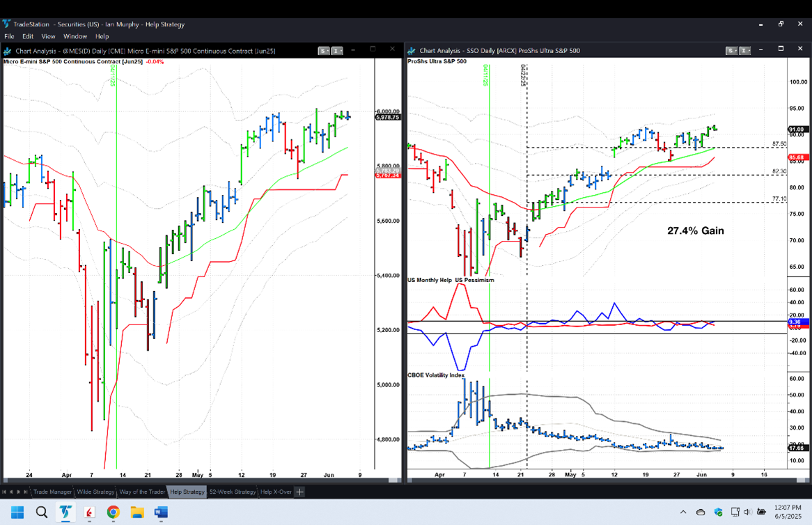Click the 17.66 value tag on the volatility axis
The width and height of the screenshot is (812, 525).
pos(797,448)
